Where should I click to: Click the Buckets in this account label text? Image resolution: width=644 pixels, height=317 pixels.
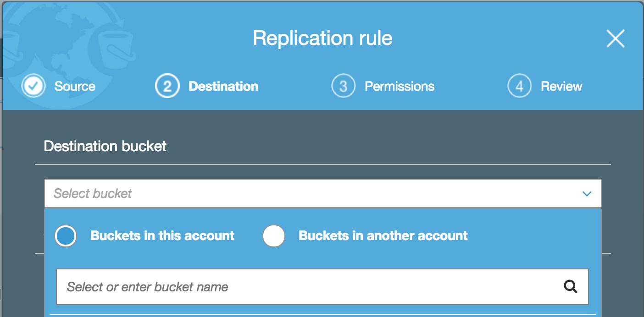pos(162,235)
